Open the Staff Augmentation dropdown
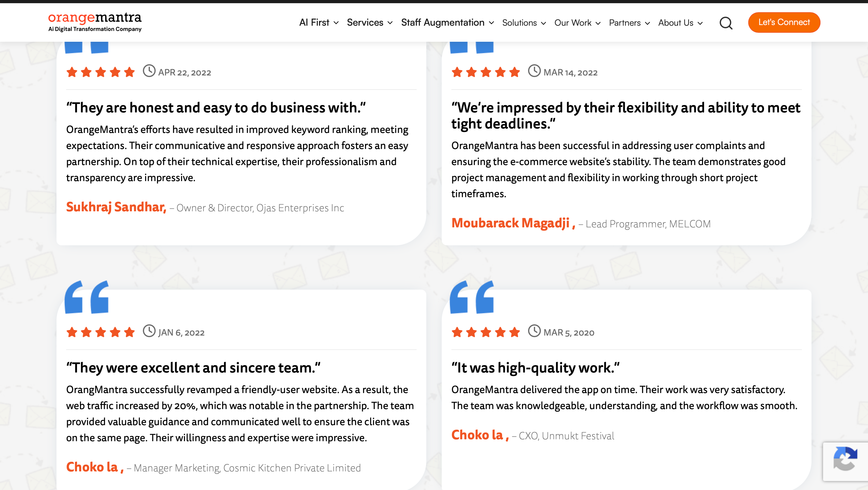The image size is (868, 490). pos(447,22)
